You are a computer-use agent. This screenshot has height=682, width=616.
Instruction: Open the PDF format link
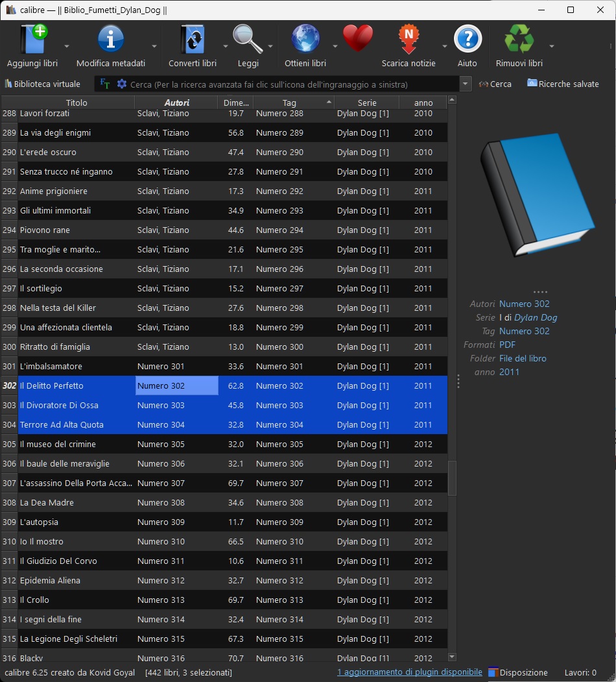coord(507,345)
